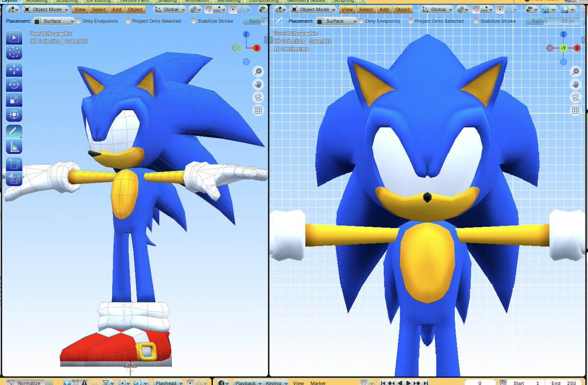Open Global orientation dropdown in left viewport
The height and width of the screenshot is (385, 588).
click(x=170, y=9)
